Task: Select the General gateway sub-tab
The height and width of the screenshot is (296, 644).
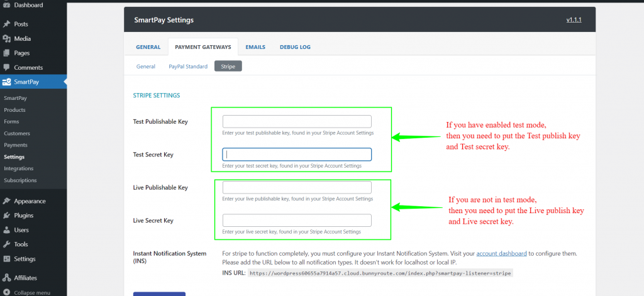Action: point(146,66)
